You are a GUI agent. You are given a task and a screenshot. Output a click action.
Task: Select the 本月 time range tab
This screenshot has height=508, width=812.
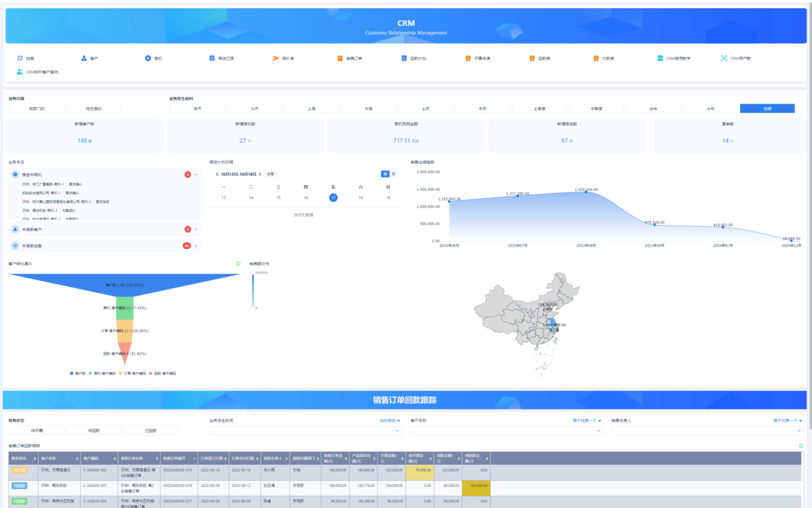tap(482, 108)
